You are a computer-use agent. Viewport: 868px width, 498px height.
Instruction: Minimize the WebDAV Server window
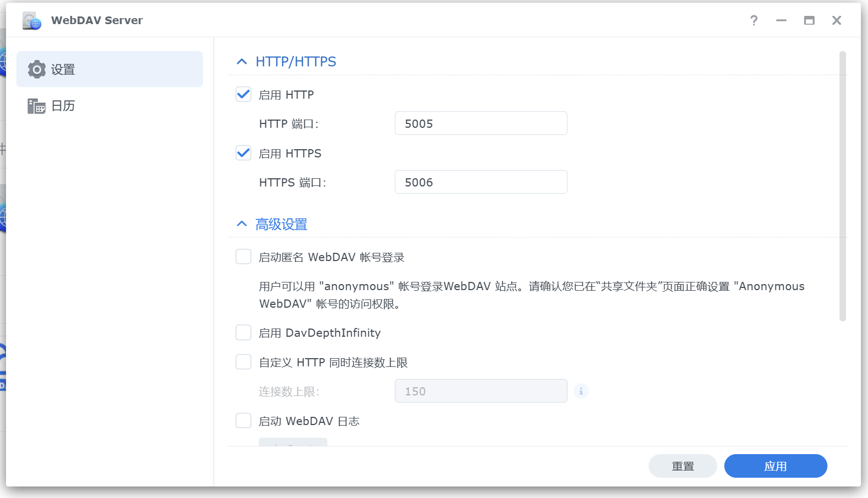click(x=781, y=21)
